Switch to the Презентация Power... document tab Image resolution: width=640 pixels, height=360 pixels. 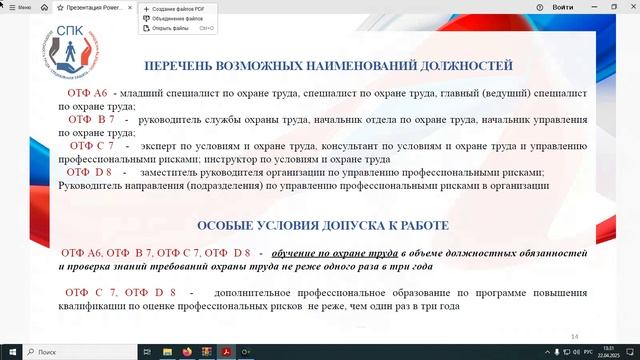(x=94, y=8)
